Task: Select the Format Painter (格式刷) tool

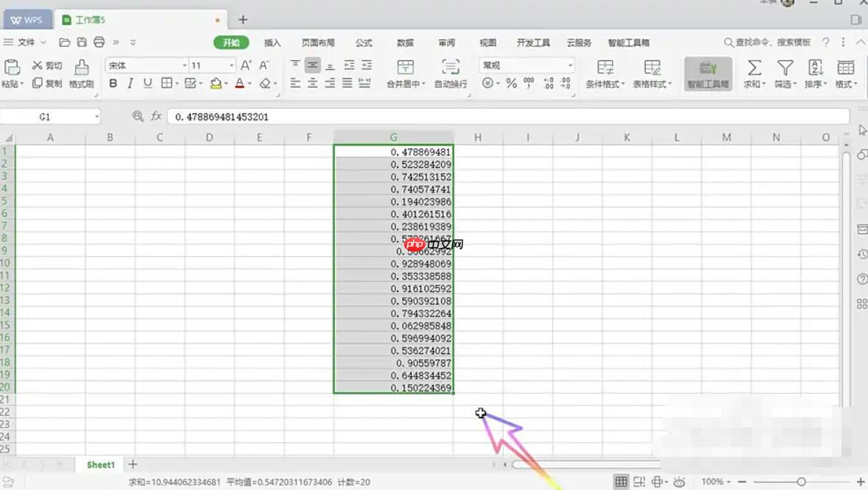Action: click(82, 74)
